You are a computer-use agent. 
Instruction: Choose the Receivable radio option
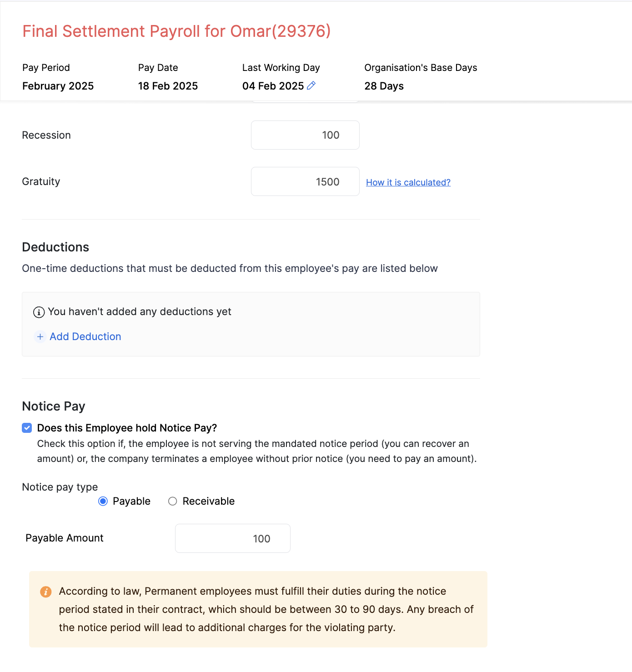click(173, 501)
